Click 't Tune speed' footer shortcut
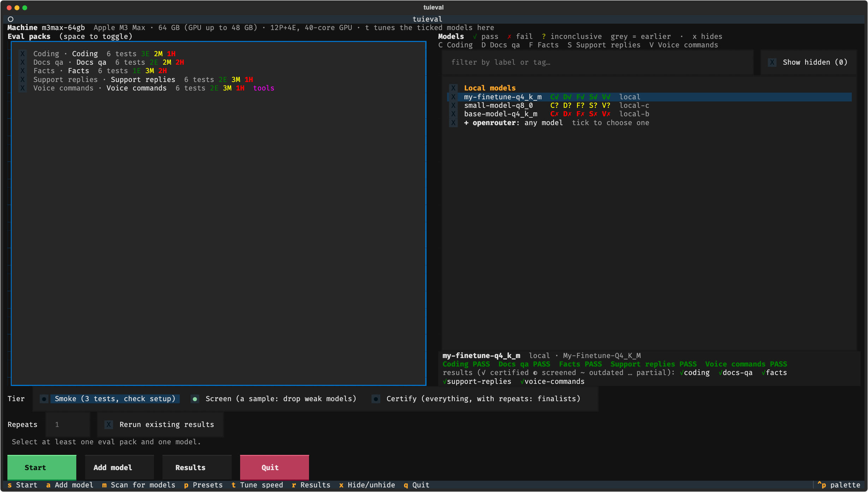The width and height of the screenshot is (868, 492). pos(257,485)
